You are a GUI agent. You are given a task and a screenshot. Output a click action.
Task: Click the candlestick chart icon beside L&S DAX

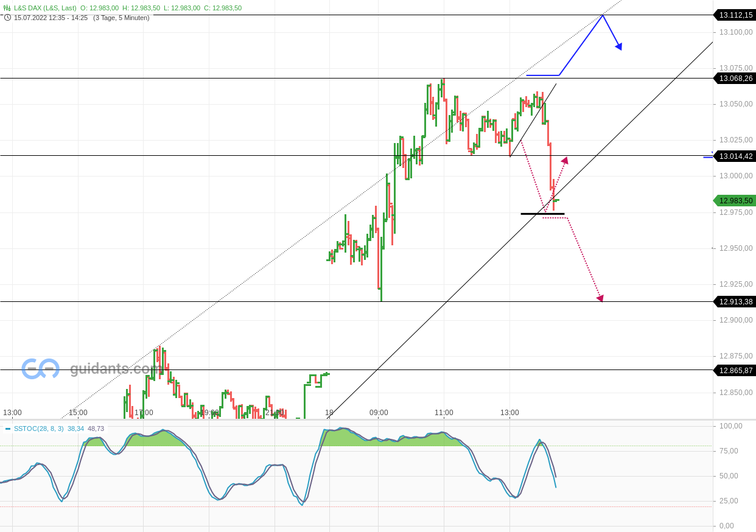point(6,9)
